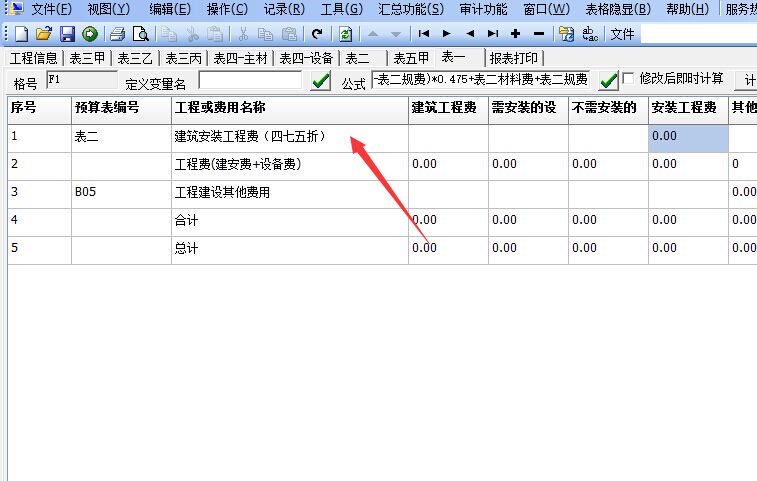757x481 pixels.
Task: Confirm formula with green check
Action: click(x=608, y=80)
